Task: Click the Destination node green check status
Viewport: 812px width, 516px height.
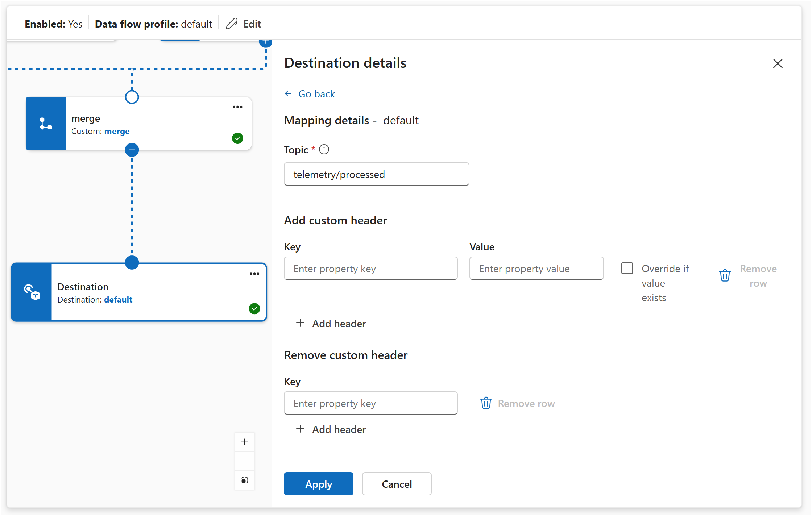Action: 254,309
